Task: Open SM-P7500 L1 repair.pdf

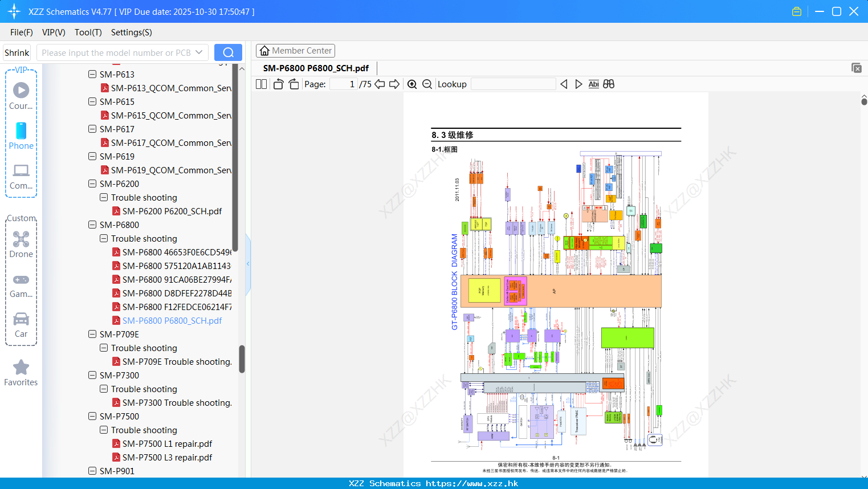Action: [x=167, y=443]
